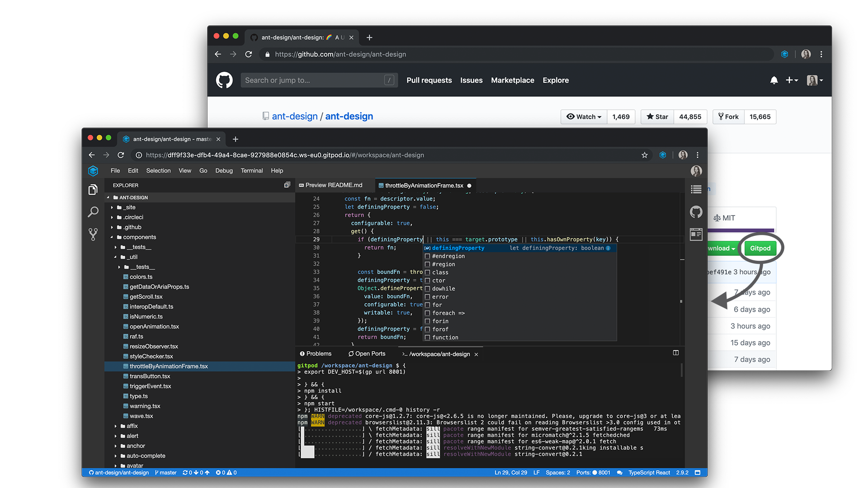Open the preview layout icon in right sidebar
The image size is (868, 488).
pos(696,234)
